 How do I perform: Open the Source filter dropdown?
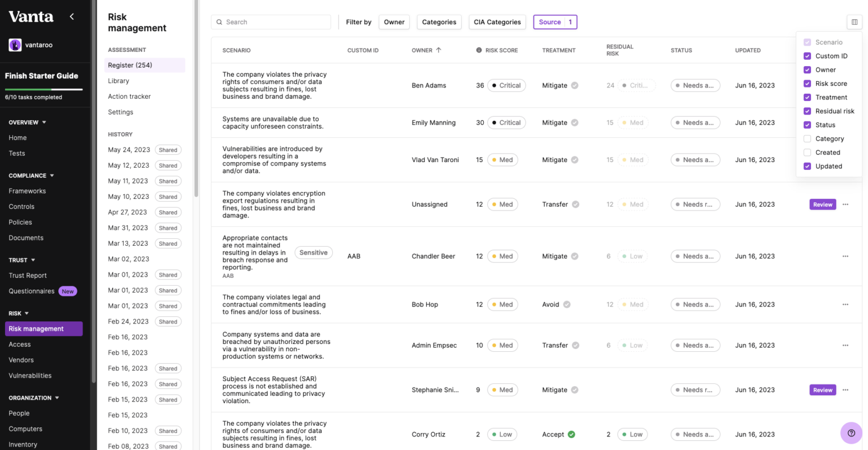(555, 21)
